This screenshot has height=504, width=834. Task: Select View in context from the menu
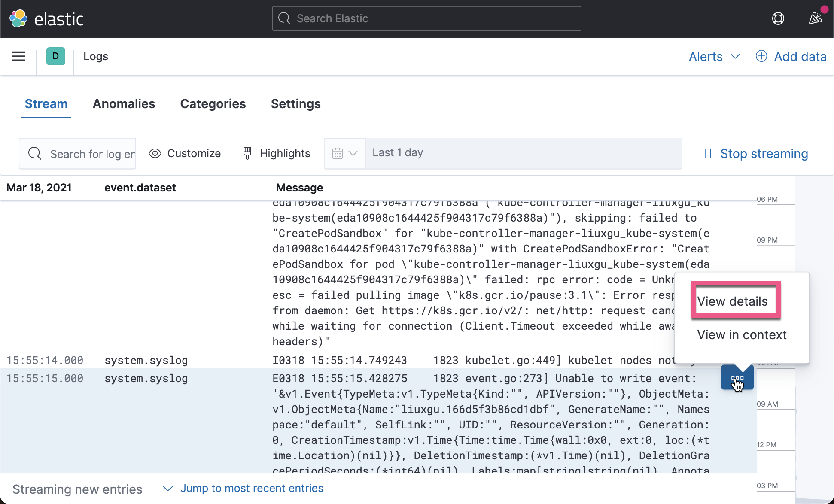click(742, 334)
